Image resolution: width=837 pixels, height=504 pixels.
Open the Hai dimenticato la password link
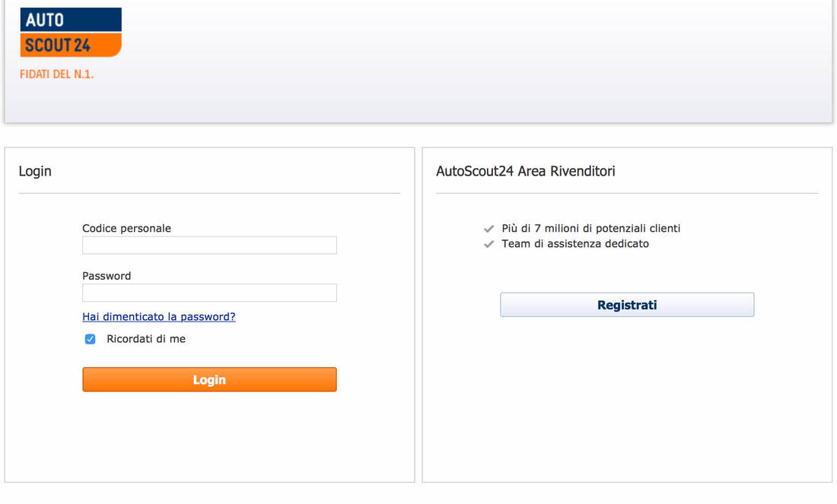[x=158, y=317]
